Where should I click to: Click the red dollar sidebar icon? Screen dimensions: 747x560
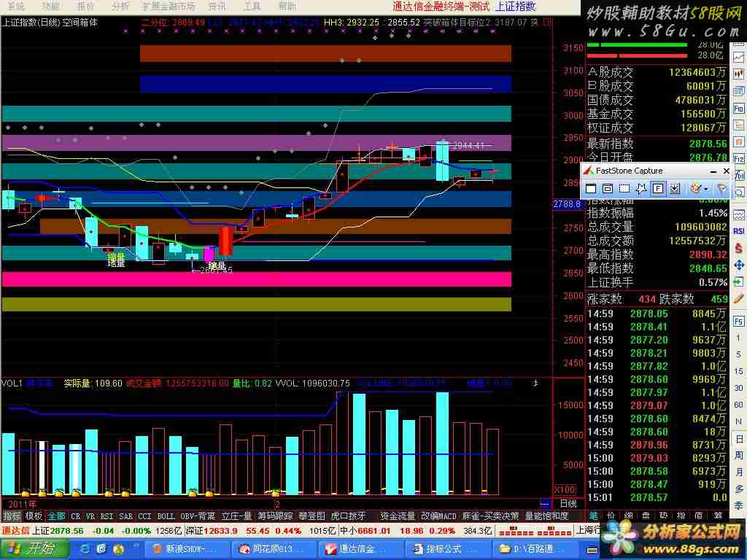click(x=738, y=248)
